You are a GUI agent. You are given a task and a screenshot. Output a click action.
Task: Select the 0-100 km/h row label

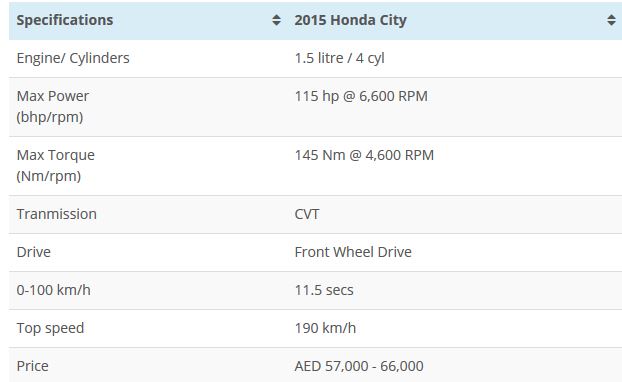click(x=54, y=290)
